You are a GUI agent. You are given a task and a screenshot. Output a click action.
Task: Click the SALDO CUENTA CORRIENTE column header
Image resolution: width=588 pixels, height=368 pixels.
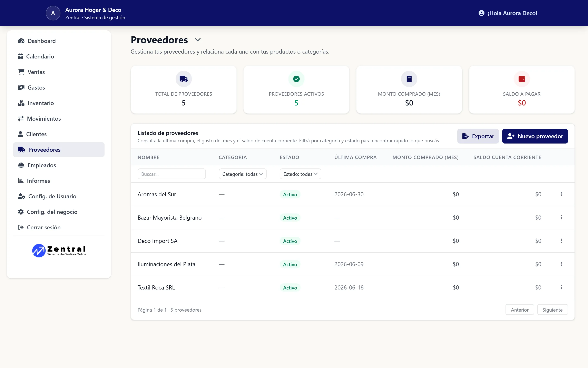pos(507,157)
